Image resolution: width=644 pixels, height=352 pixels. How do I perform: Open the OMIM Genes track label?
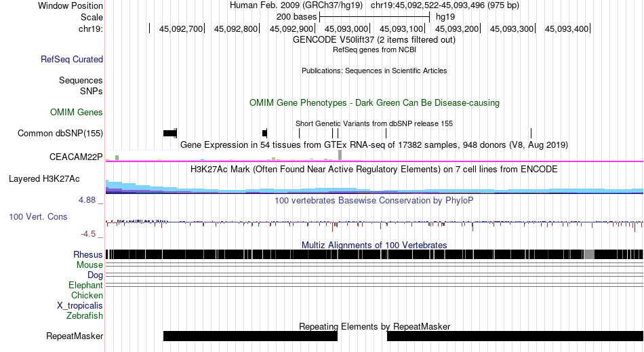point(77,112)
